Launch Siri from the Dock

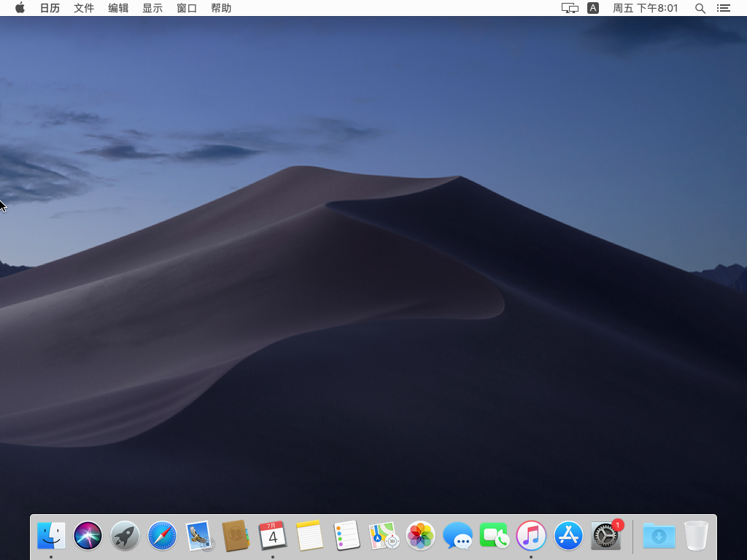pos(88,535)
